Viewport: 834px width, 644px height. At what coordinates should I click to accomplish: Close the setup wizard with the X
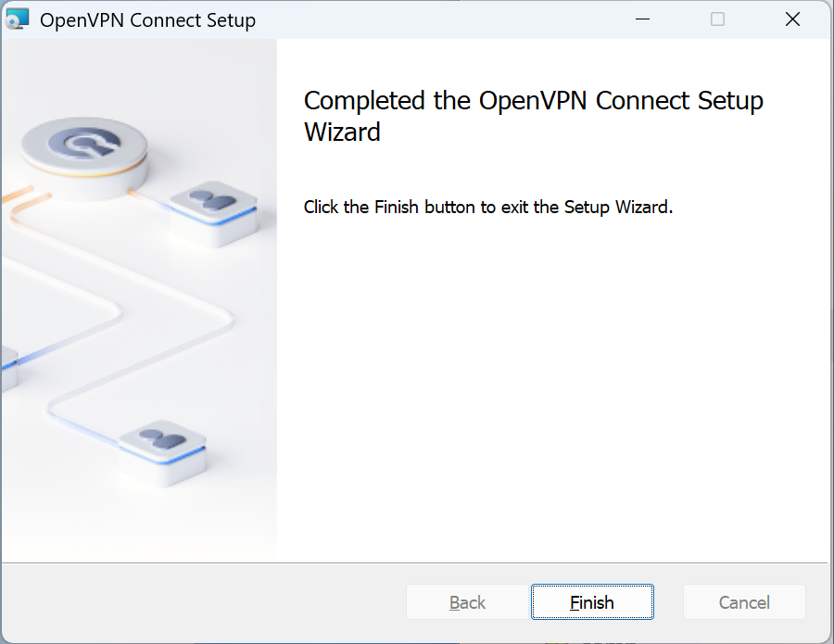792,19
